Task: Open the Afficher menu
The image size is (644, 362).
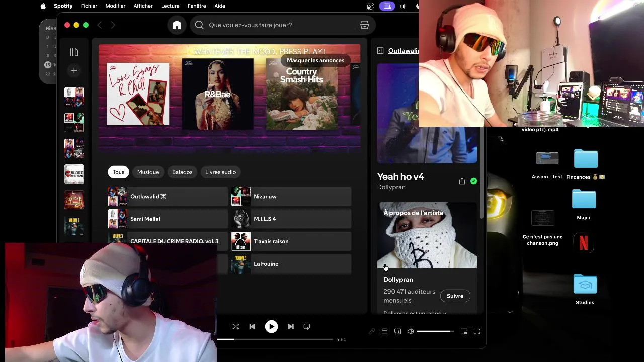Action: click(x=143, y=6)
